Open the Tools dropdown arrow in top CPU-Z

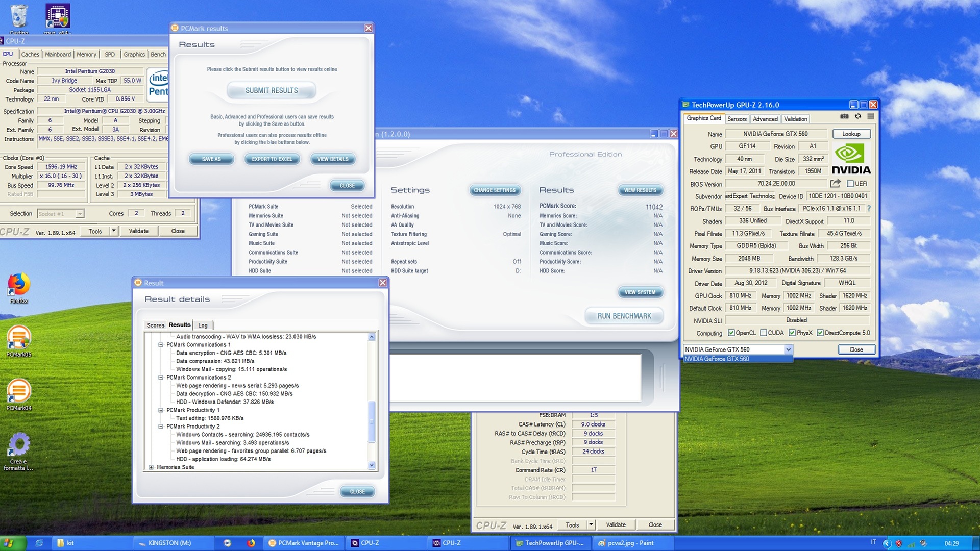click(x=113, y=231)
